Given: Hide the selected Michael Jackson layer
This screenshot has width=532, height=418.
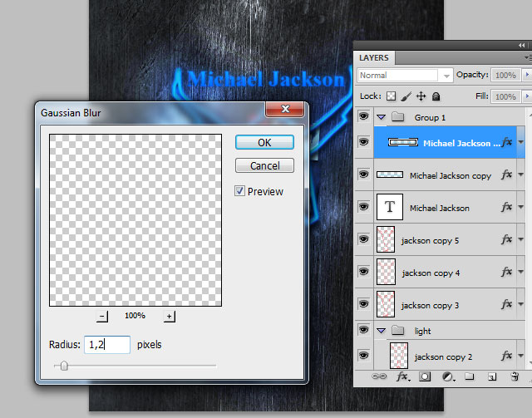Looking at the screenshot, I should pyautogui.click(x=363, y=141).
